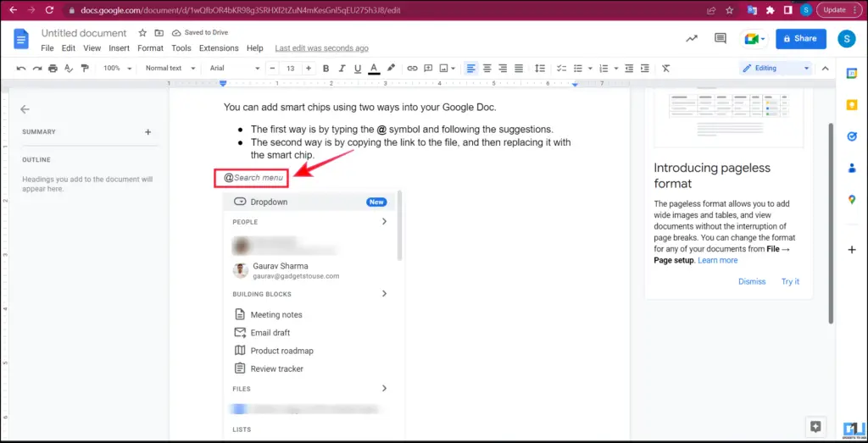Image resolution: width=868 pixels, height=443 pixels.
Task: Enable left text alignment
Action: (471, 69)
